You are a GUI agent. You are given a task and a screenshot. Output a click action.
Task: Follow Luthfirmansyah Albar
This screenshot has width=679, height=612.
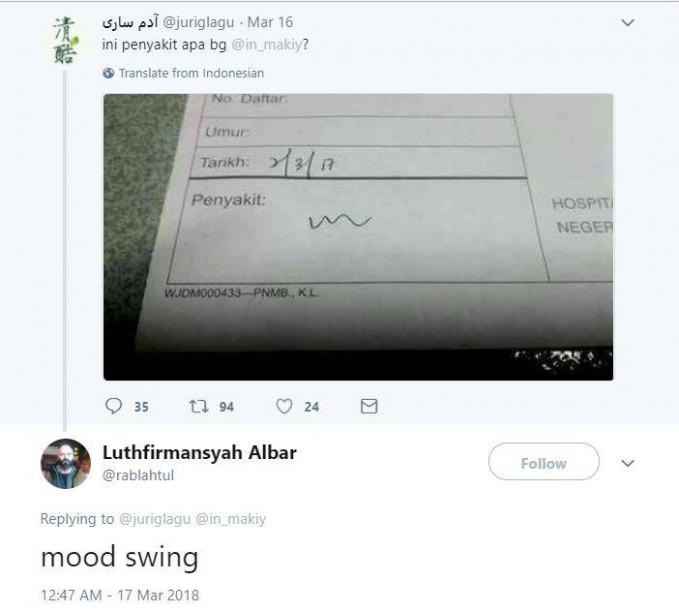point(543,463)
